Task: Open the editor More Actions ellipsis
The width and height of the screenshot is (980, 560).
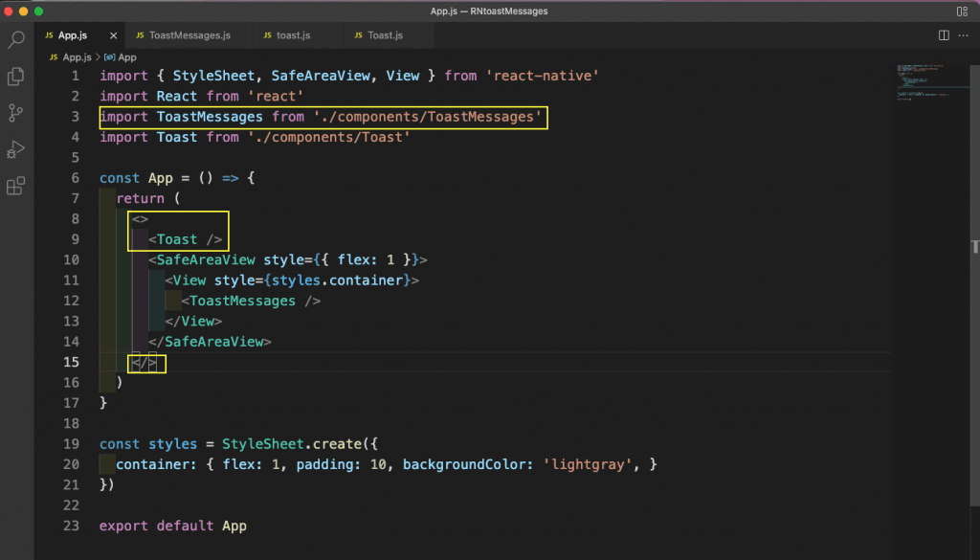Action: pyautogui.click(x=964, y=35)
